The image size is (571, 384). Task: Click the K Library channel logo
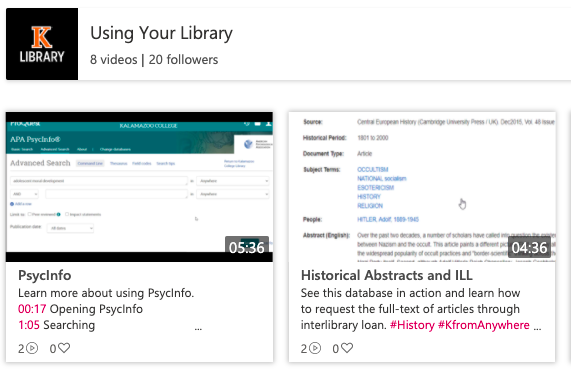[42, 44]
